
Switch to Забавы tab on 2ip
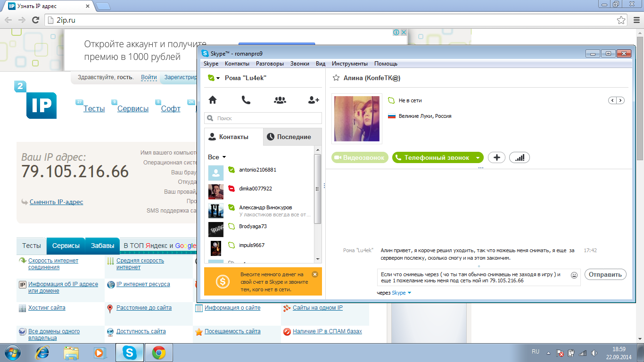pos(103,246)
